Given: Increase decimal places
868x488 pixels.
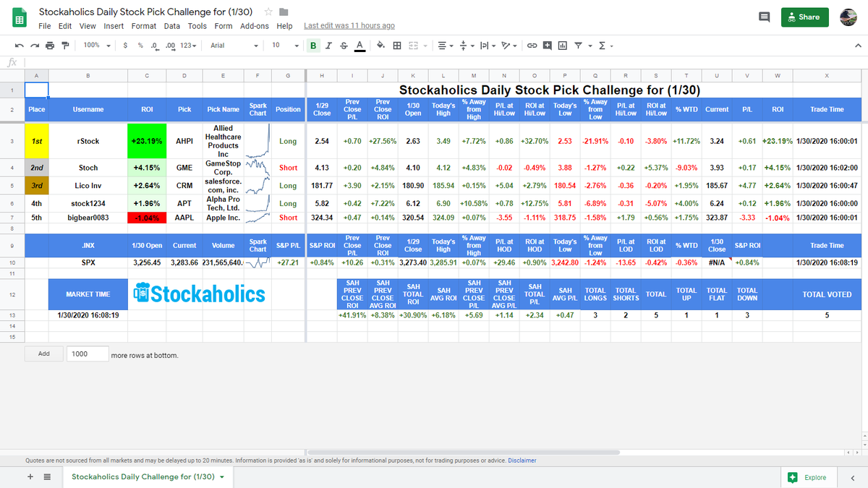Looking at the screenshot, I should [170, 46].
